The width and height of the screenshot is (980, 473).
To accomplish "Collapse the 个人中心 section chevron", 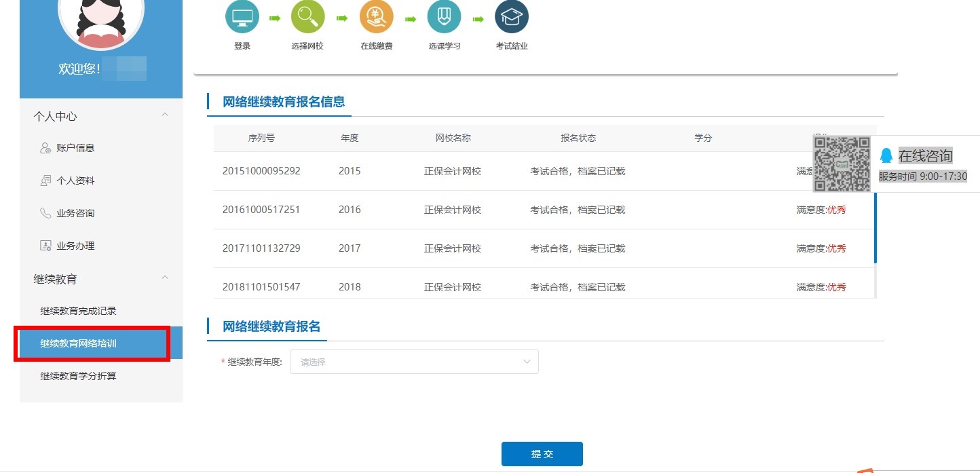I will pos(165,115).
